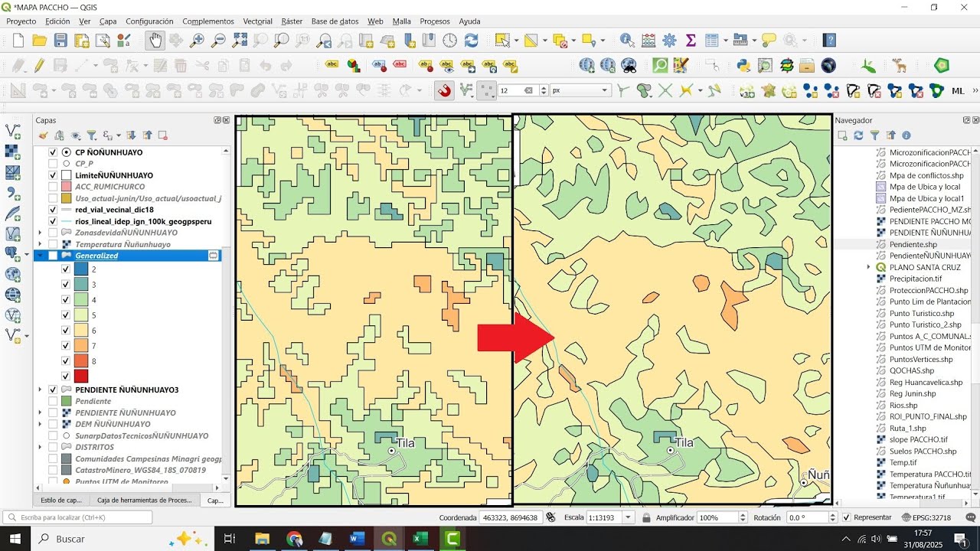Open Windows File Explorer from taskbar

[262, 539]
